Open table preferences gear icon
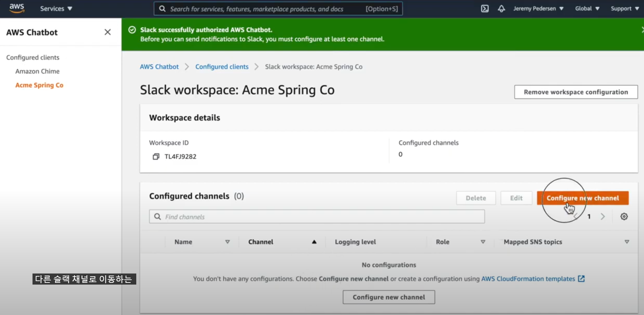The image size is (644, 315). point(624,216)
